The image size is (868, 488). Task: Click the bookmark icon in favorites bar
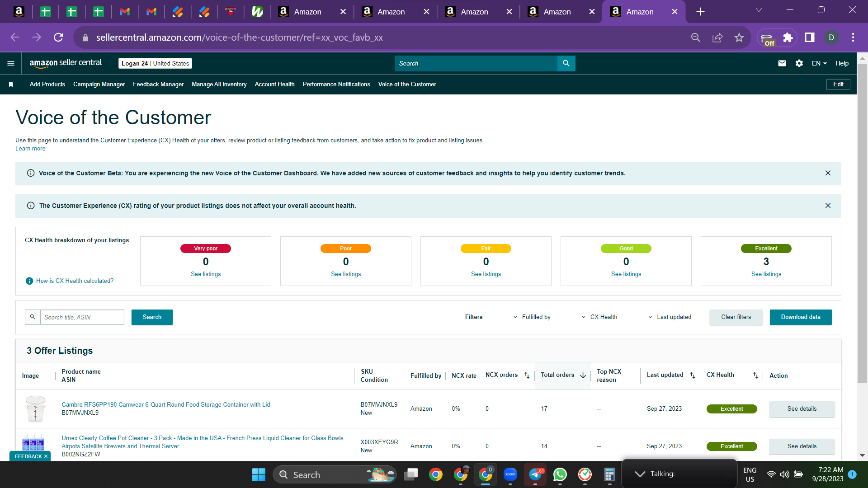coord(11,84)
